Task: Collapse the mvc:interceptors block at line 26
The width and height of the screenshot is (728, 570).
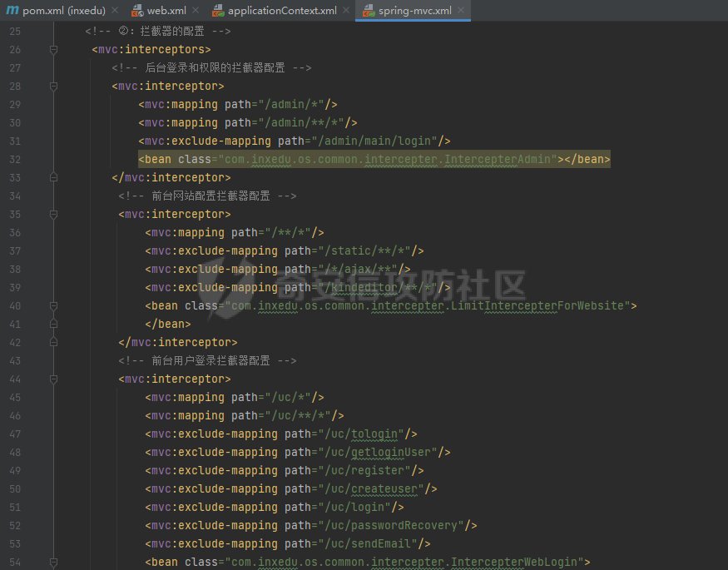Action: pos(54,50)
